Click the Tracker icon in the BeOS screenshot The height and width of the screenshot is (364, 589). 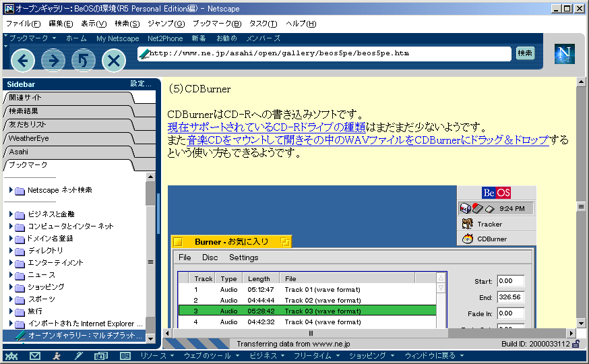(x=467, y=224)
